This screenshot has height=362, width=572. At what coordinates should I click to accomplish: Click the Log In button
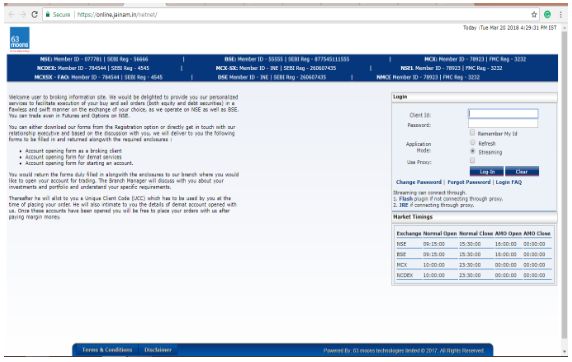click(x=487, y=172)
